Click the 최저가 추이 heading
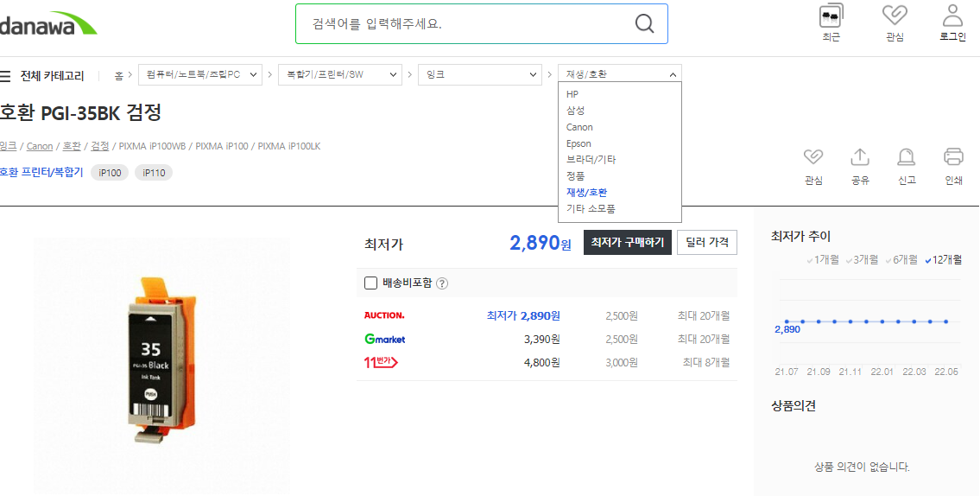The width and height of the screenshot is (980, 496). click(800, 237)
